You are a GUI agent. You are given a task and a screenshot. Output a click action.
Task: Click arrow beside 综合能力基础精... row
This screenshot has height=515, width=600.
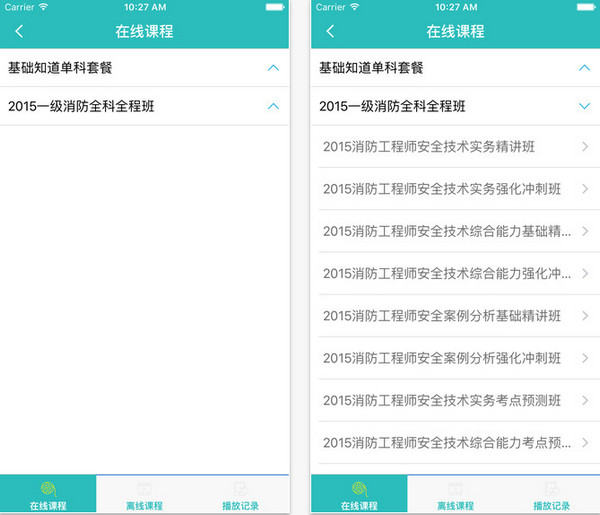[585, 231]
